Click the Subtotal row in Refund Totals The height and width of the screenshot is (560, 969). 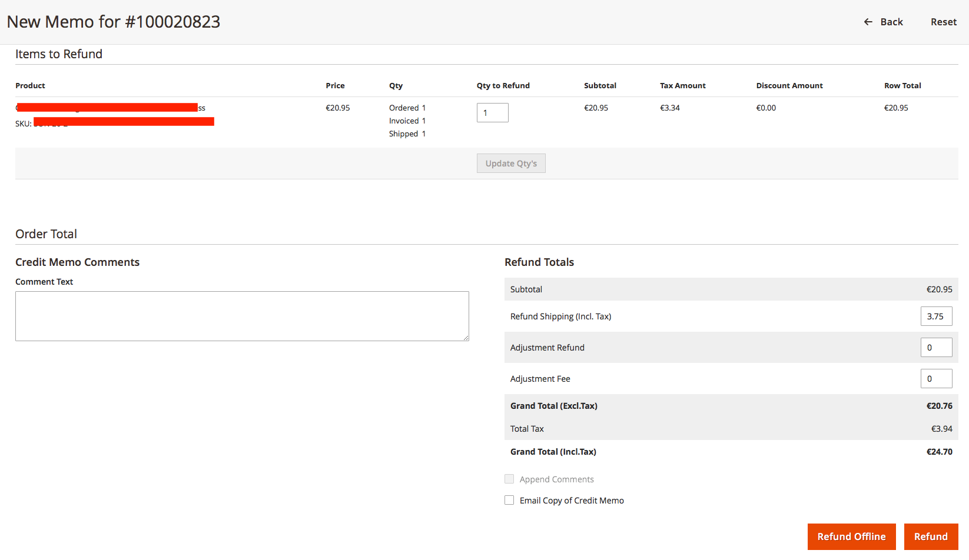pyautogui.click(x=526, y=289)
